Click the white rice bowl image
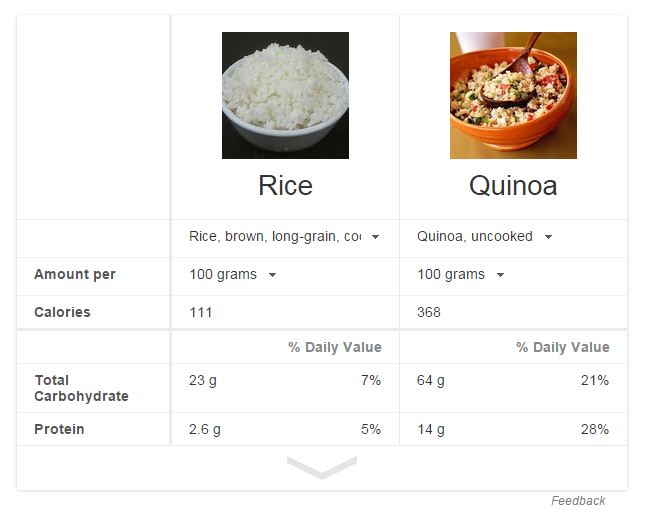655x514 pixels. [x=285, y=95]
